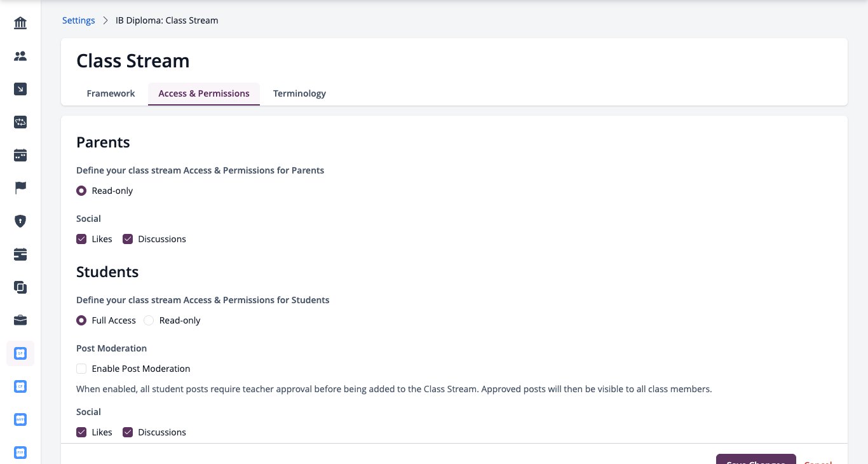Select Full Access for Students
This screenshot has height=464, width=868.
(81, 320)
